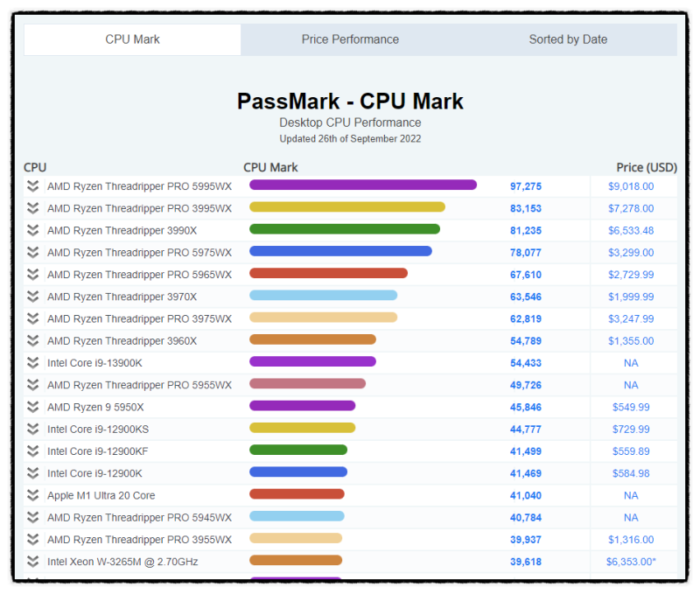Click the price $3,247.99
The height and width of the screenshot is (594, 700).
(x=631, y=319)
